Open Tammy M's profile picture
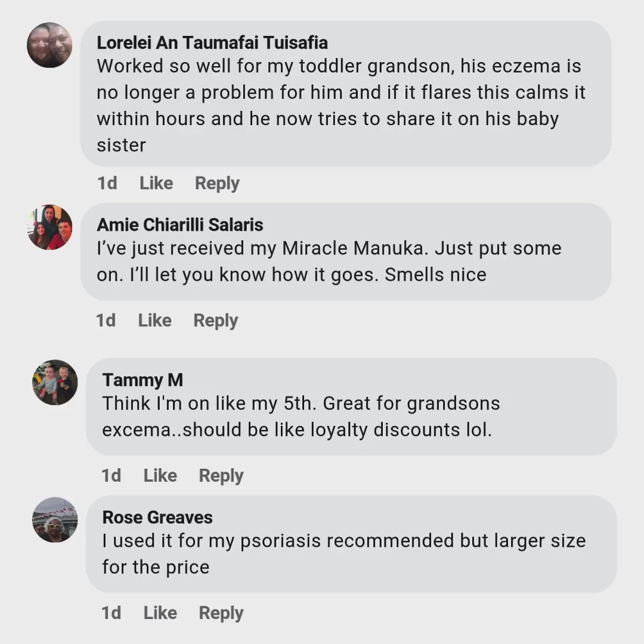The width and height of the screenshot is (644, 644). (55, 382)
